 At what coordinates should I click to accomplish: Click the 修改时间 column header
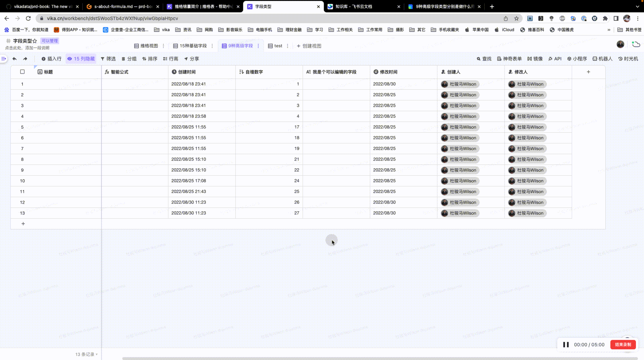(404, 72)
